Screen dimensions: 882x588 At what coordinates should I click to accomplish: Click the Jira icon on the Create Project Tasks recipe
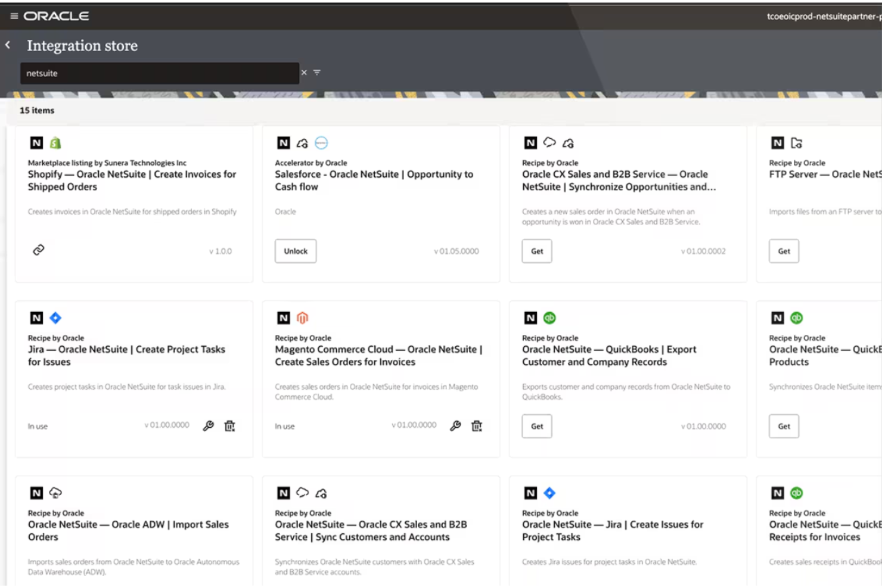click(55, 318)
